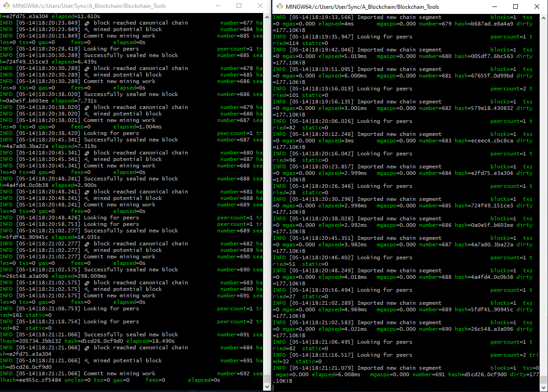Click the MINGW64 icon in right window title bar
This screenshot has height=392, width=548.
pyautogui.click(x=280, y=6)
